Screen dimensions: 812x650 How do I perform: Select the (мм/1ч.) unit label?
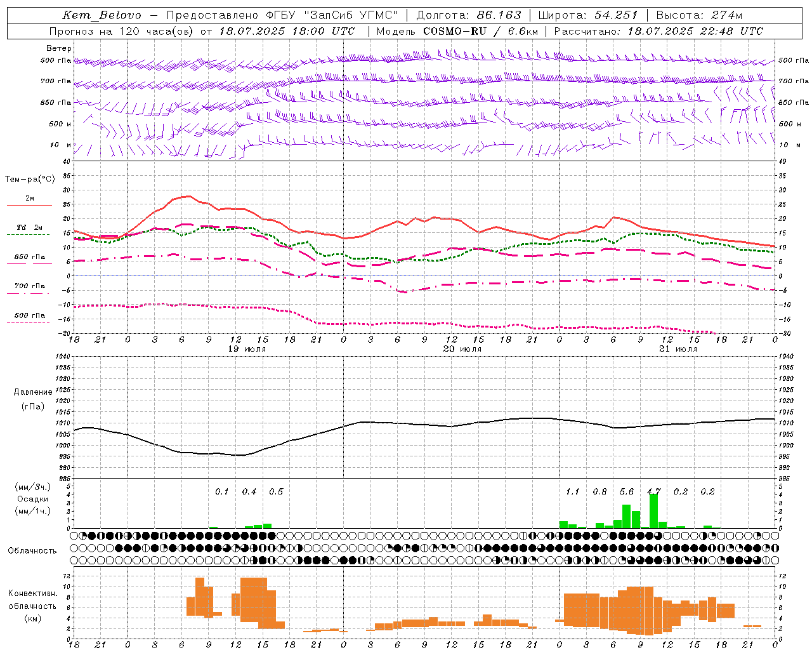coord(33,511)
